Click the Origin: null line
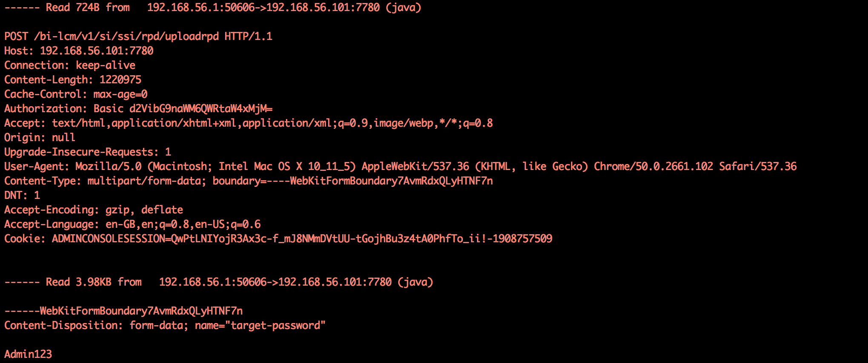 40,137
